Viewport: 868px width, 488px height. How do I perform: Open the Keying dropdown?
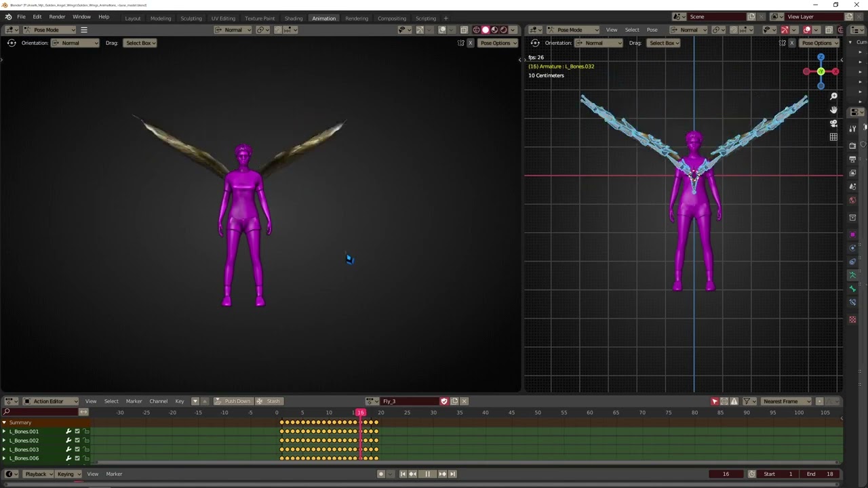[x=68, y=474]
